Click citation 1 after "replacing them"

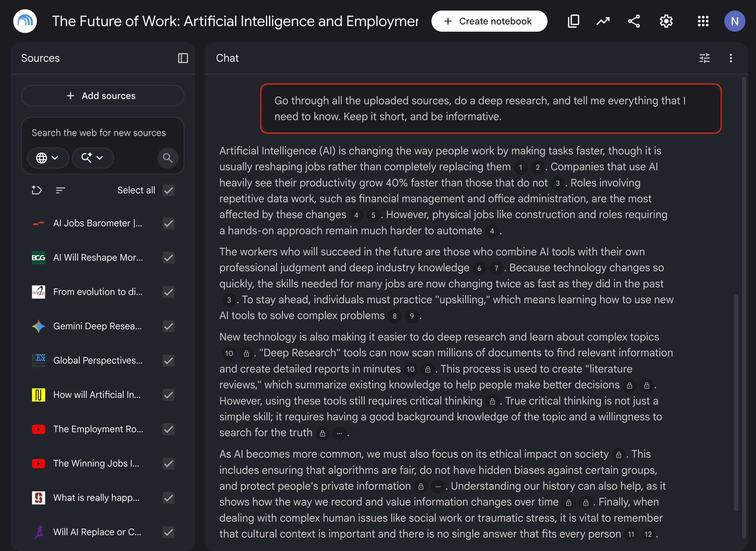tap(520, 167)
